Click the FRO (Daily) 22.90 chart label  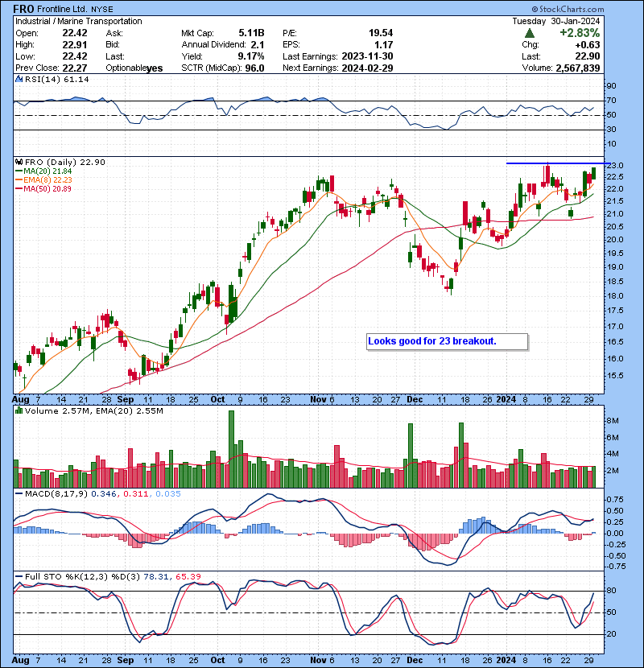click(64, 162)
